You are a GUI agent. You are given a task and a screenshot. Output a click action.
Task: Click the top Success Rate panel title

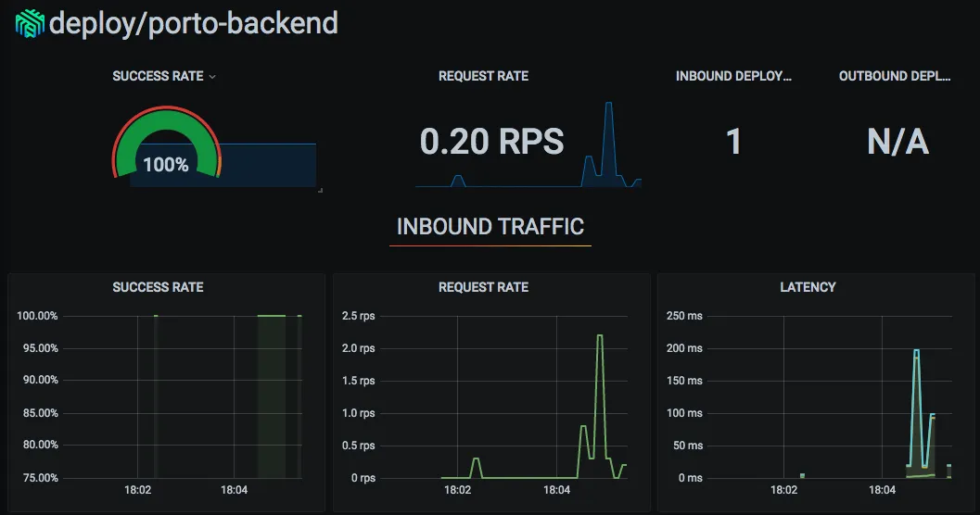(x=159, y=76)
